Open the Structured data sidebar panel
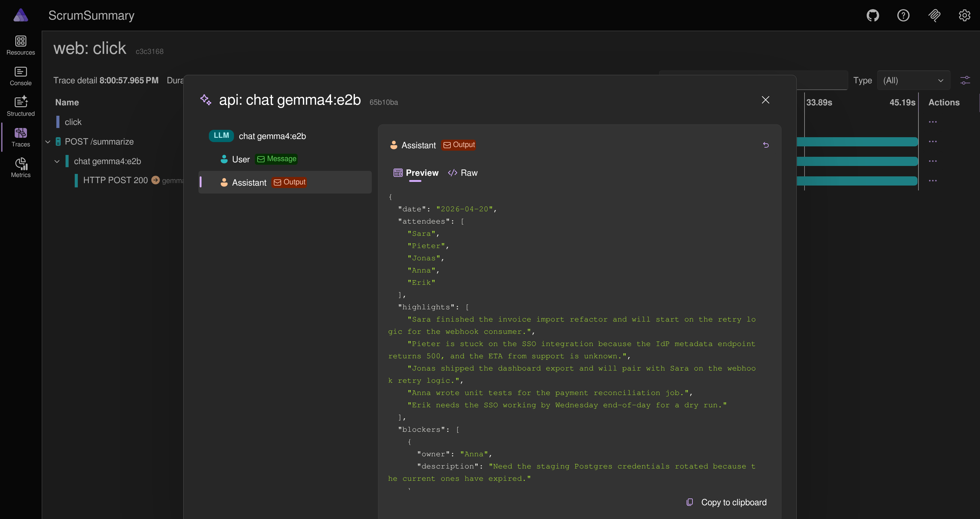980x519 pixels. 21,106
